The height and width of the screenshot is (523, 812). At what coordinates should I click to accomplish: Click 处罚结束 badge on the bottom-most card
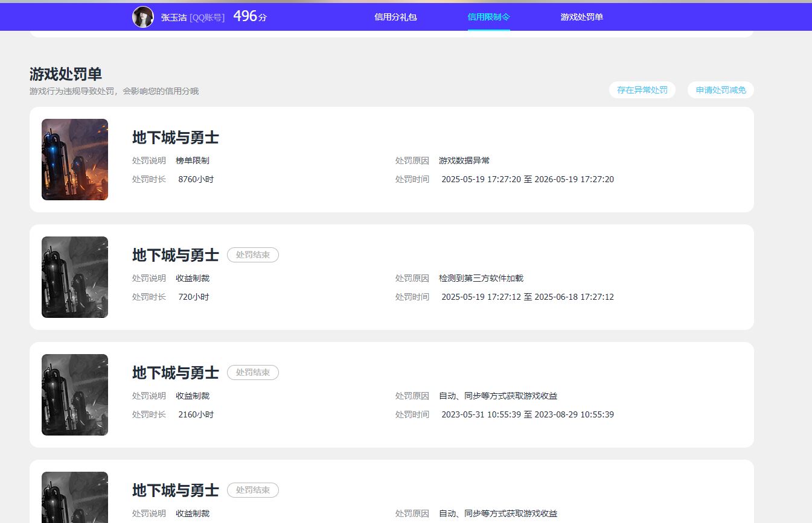click(252, 490)
